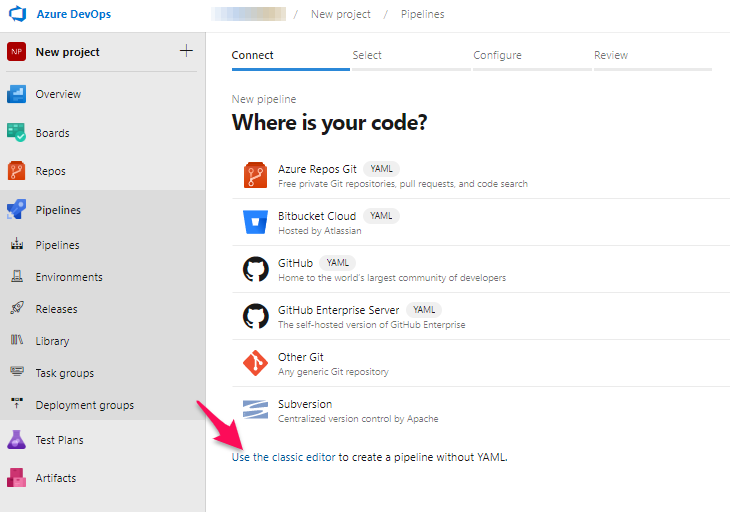Open the Repos sidebar icon
This screenshot has height=512, width=730.
tap(17, 171)
